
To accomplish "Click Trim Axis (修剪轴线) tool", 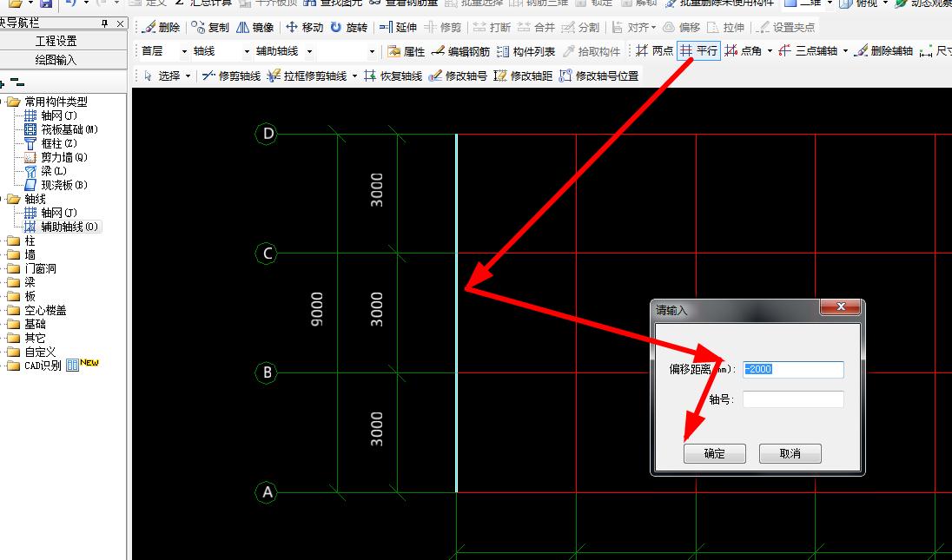I will 231,76.
